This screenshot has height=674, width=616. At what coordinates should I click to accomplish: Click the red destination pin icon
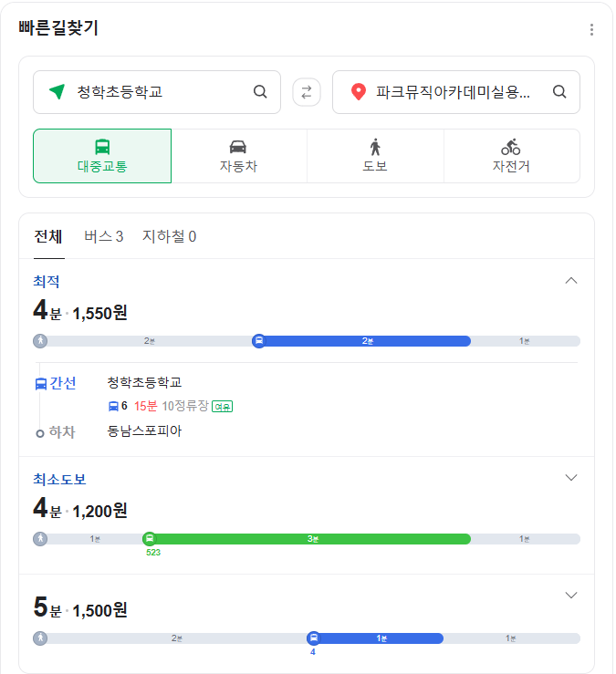tap(358, 92)
